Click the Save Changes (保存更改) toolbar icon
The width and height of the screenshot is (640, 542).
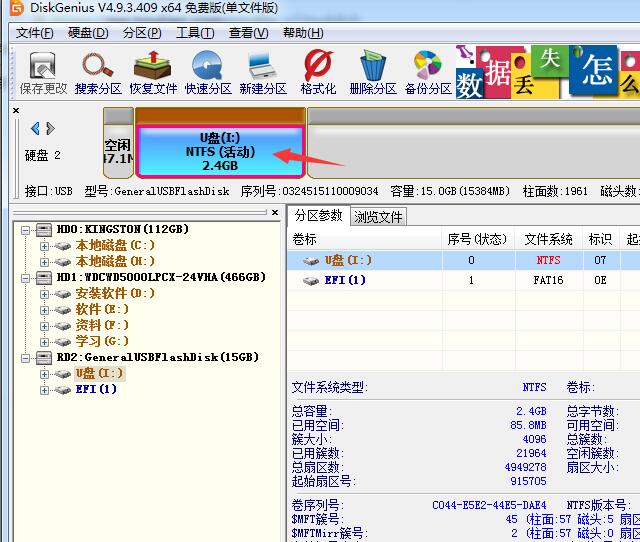[x=43, y=73]
